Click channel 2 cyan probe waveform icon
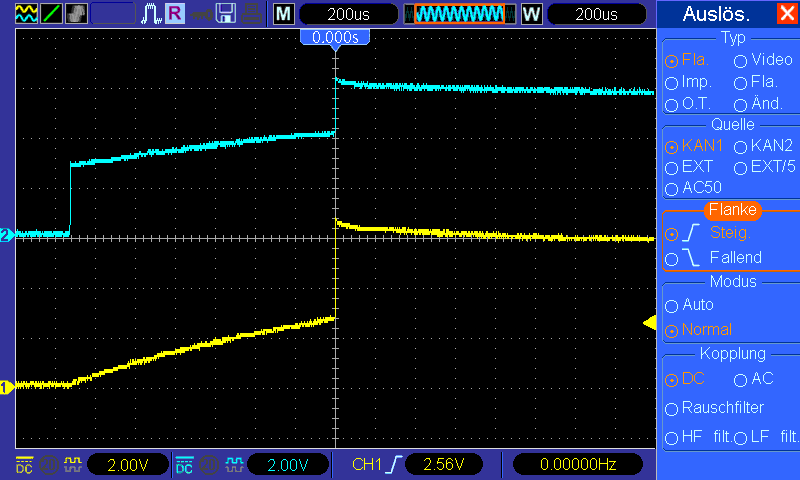Viewport: 800px width, 480px height. point(234,464)
